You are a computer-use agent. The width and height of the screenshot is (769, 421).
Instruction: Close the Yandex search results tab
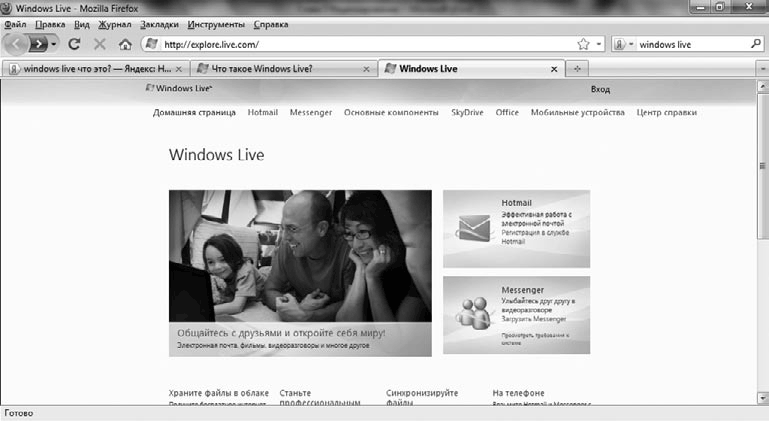pos(179,69)
